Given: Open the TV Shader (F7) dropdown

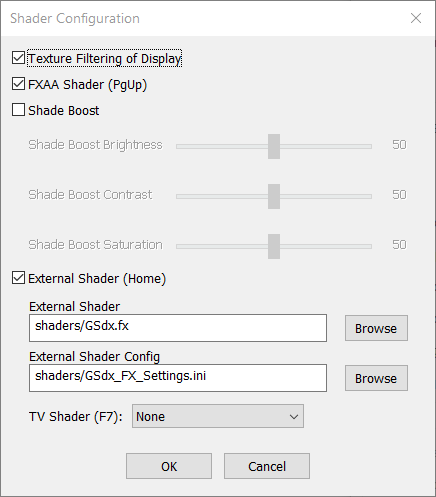Looking at the screenshot, I should point(218,416).
